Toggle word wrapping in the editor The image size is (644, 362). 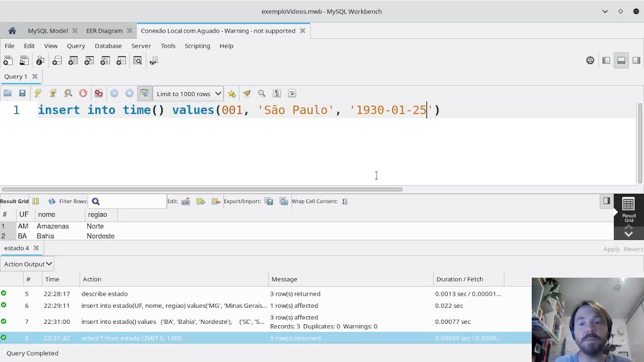292,93
